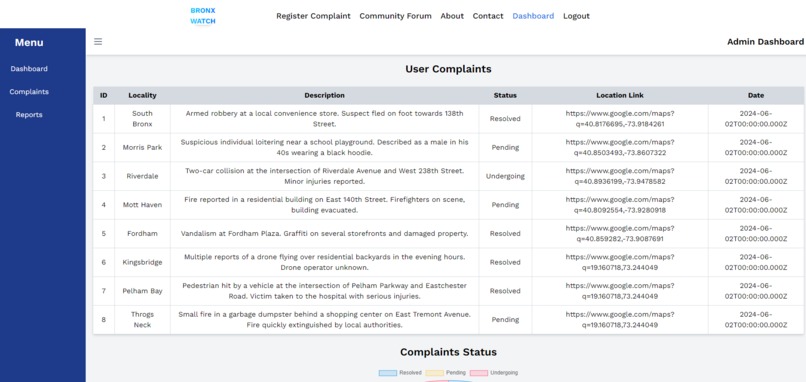Open Throgs Neck complaint location link

pyautogui.click(x=620, y=320)
